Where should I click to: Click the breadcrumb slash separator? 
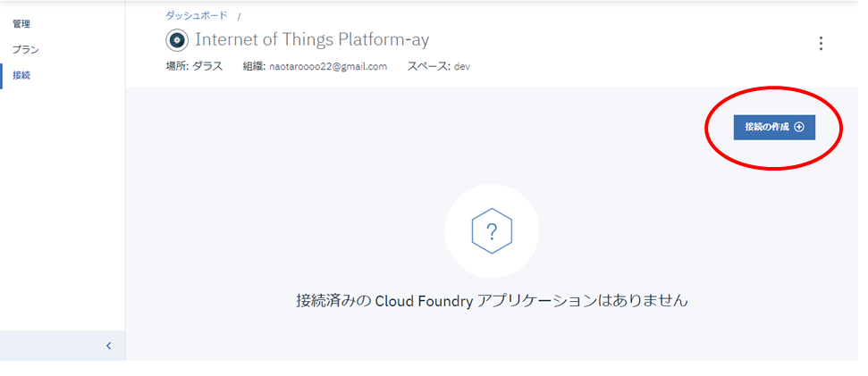[x=240, y=17]
